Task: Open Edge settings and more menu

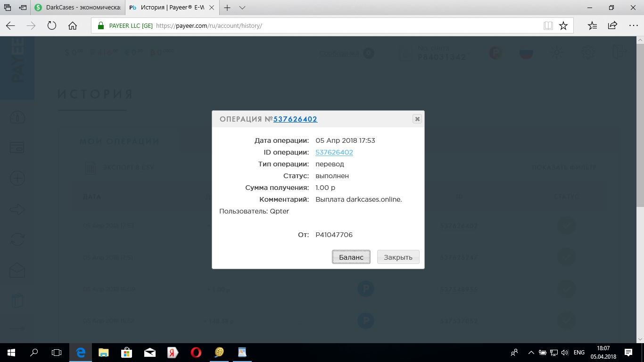Action: tap(633, 26)
